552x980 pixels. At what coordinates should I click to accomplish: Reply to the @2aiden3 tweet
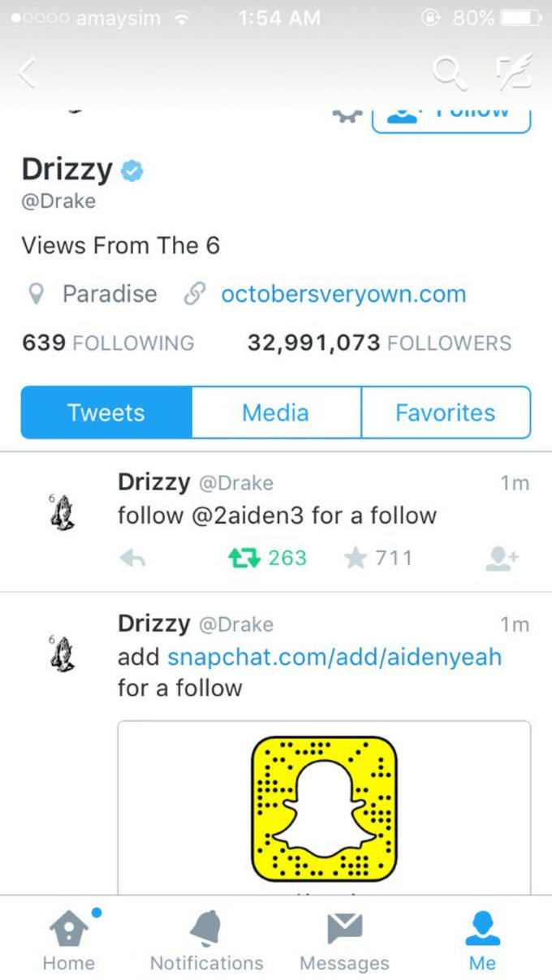pyautogui.click(x=132, y=558)
